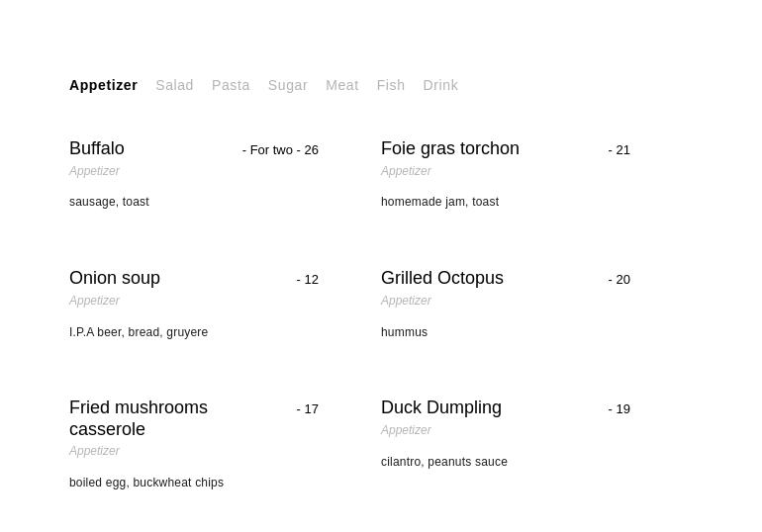Switch to the Salad tab
The height and width of the screenshot is (532, 762).
tap(174, 85)
